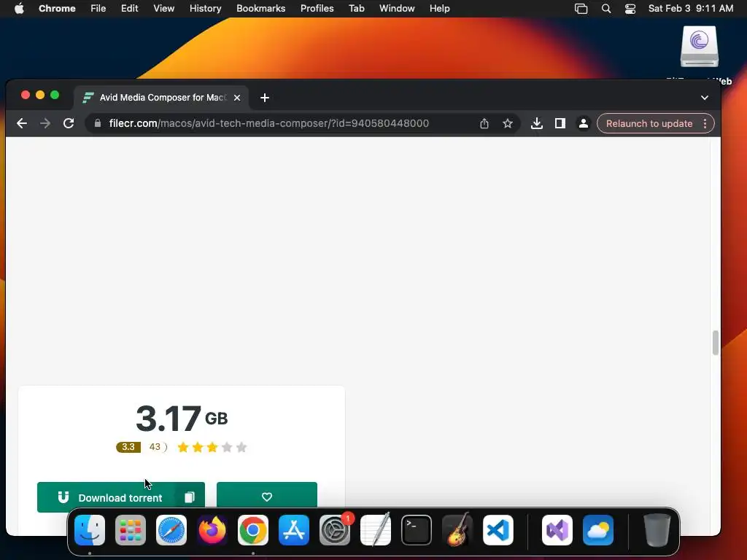Add to favorites with the heart button
The image size is (747, 560).
(x=267, y=497)
